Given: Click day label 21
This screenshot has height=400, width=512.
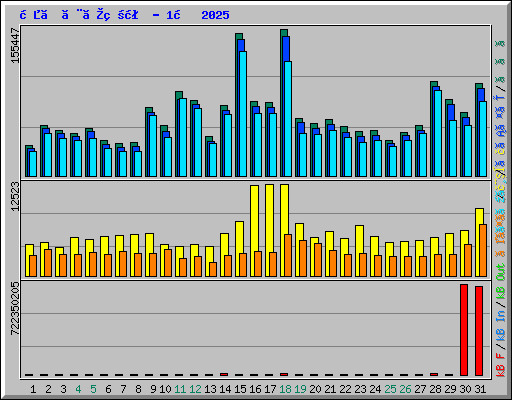Looking at the screenshot, I should 330,389.
